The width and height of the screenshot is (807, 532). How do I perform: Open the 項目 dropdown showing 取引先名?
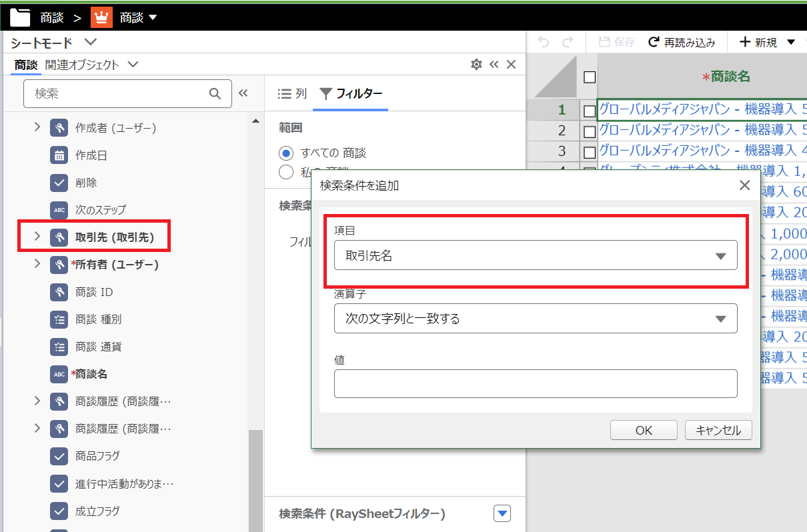tap(535, 255)
